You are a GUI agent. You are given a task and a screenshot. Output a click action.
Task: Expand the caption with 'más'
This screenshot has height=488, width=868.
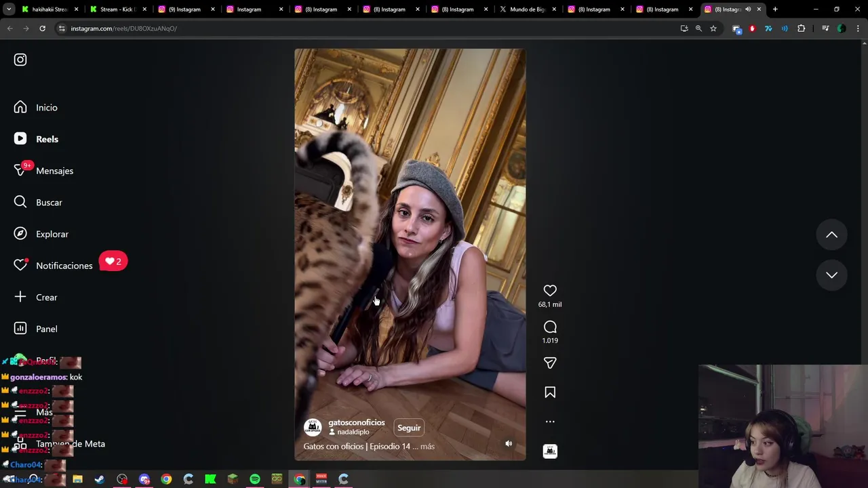(427, 447)
